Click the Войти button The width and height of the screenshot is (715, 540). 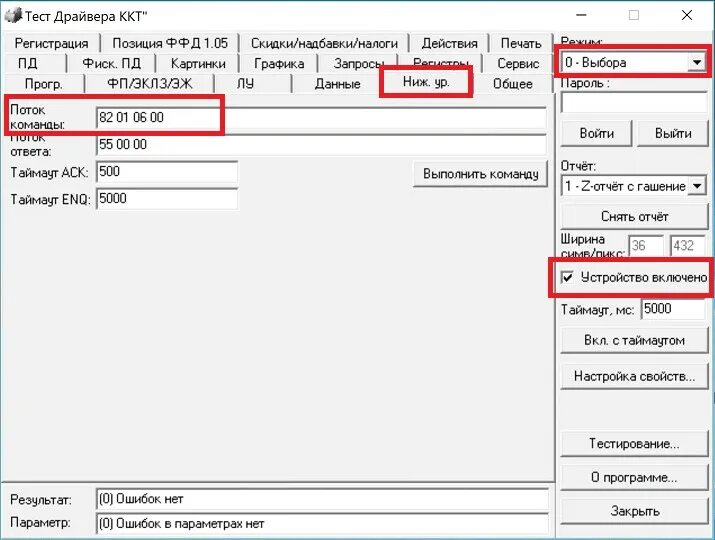click(596, 133)
